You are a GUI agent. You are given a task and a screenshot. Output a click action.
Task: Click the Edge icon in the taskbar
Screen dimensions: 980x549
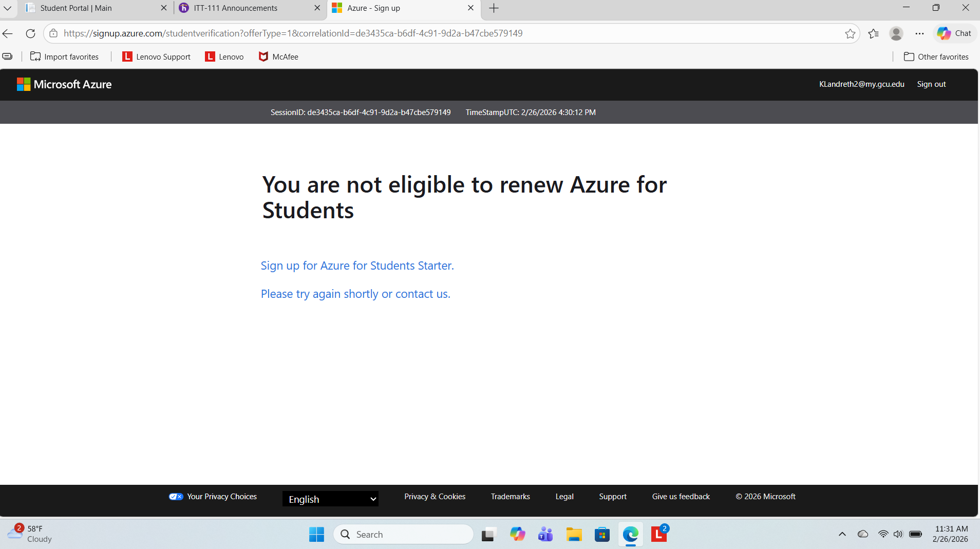pyautogui.click(x=631, y=535)
